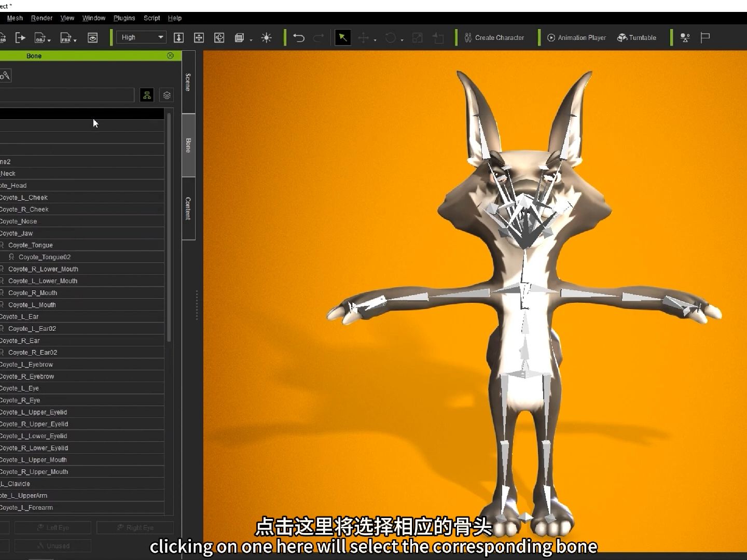This screenshot has width=747, height=560.
Task: Expand the FBX export dropdown arrow
Action: 75,40
